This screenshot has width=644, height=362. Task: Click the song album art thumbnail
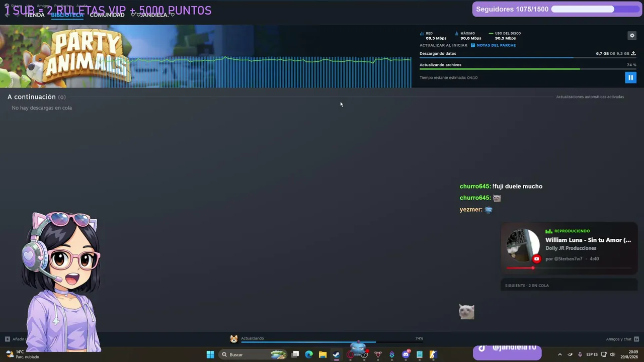(x=523, y=246)
